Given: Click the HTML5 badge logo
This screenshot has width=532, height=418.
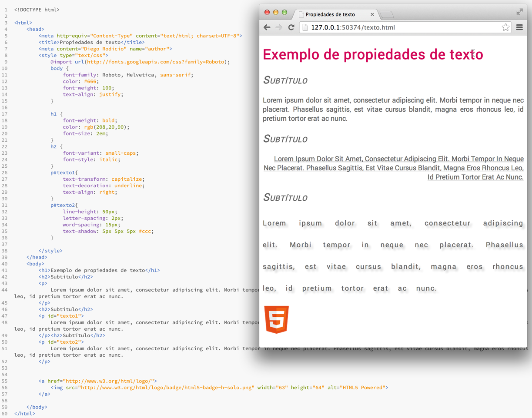Looking at the screenshot, I should (277, 319).
